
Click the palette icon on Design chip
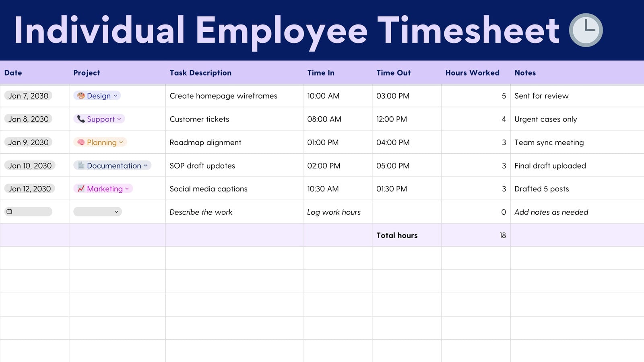pyautogui.click(x=81, y=96)
